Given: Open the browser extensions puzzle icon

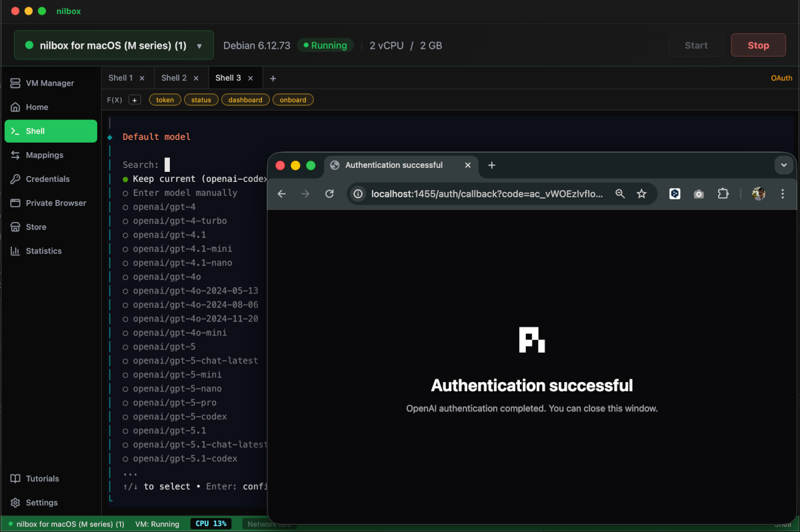Looking at the screenshot, I should pyautogui.click(x=723, y=193).
